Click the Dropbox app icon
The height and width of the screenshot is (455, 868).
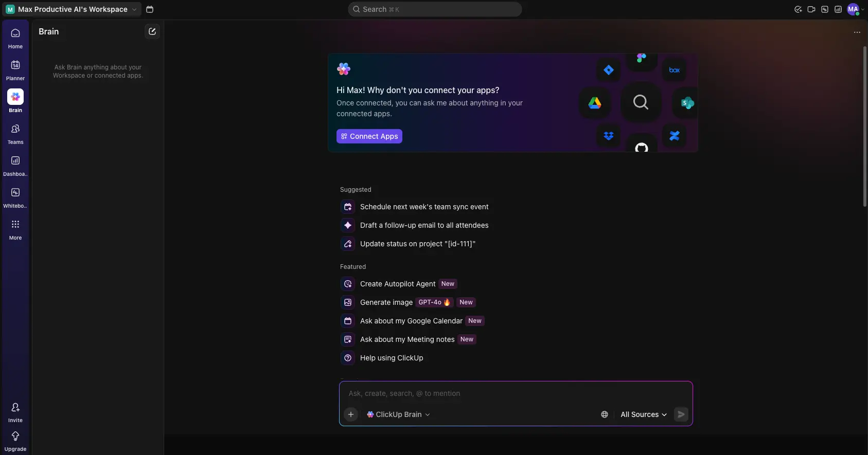point(609,136)
